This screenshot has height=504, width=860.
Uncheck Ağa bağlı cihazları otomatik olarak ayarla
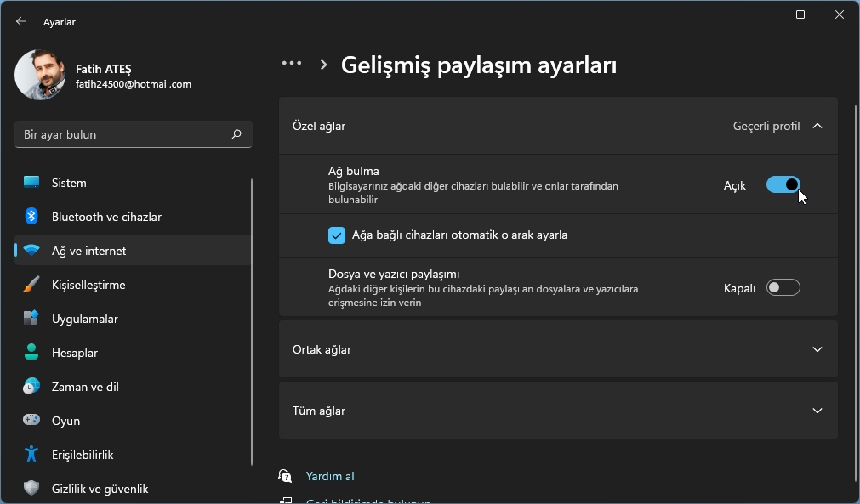[x=339, y=235]
